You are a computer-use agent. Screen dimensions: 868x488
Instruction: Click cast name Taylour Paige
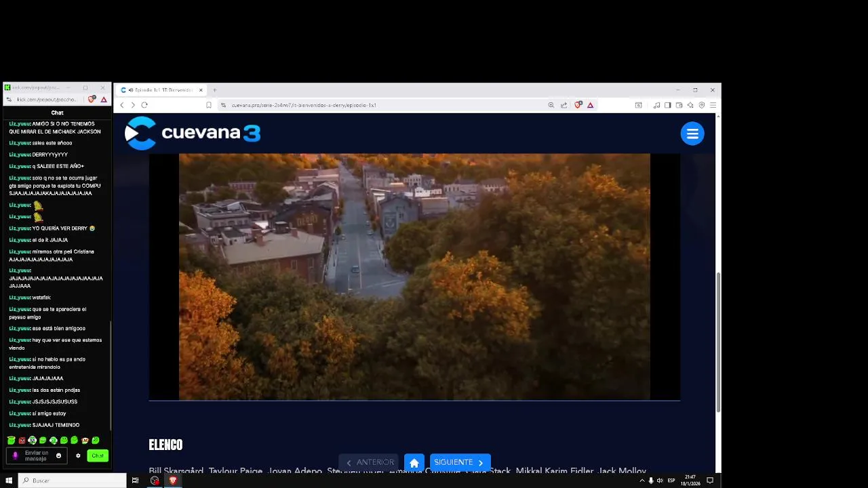coord(236,471)
